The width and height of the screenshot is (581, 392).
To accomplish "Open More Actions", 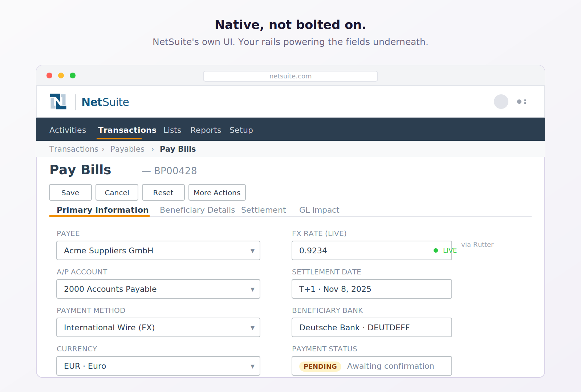I will (x=217, y=192).
